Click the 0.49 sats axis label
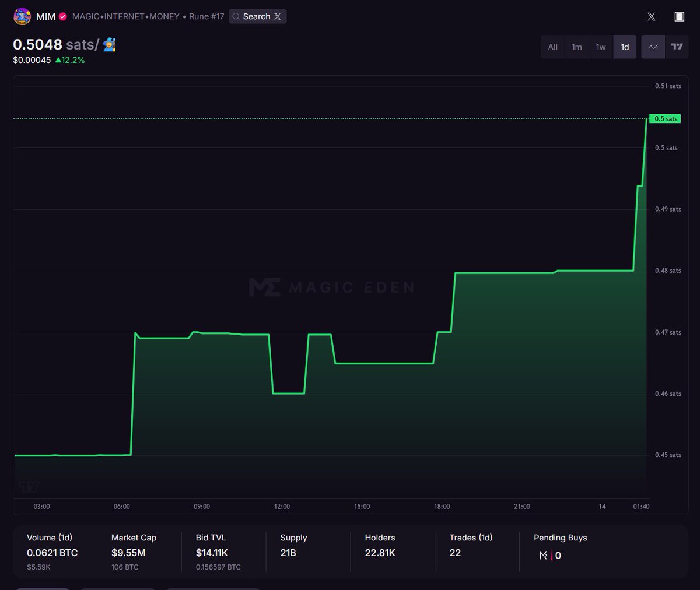700x590 pixels. click(668, 209)
